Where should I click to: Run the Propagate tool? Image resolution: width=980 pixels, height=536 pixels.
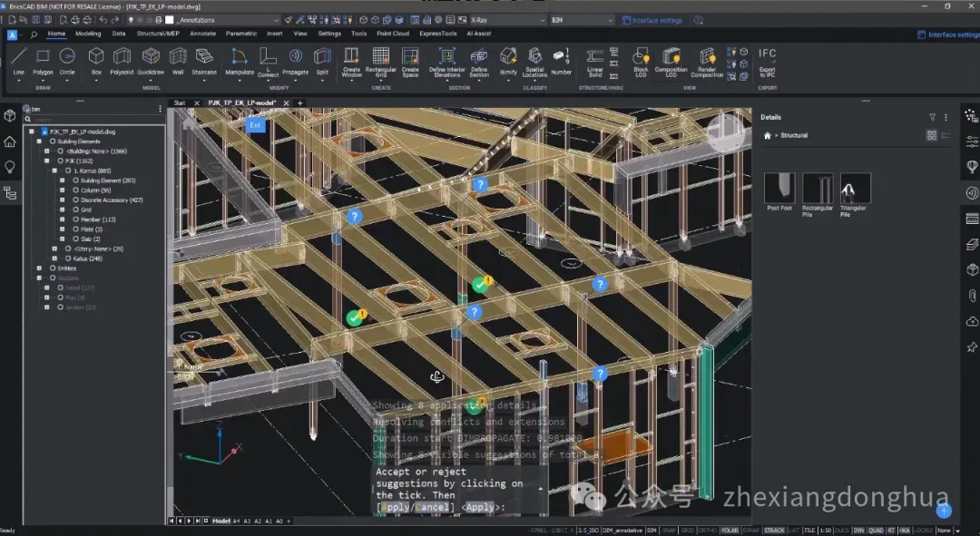[x=295, y=62]
